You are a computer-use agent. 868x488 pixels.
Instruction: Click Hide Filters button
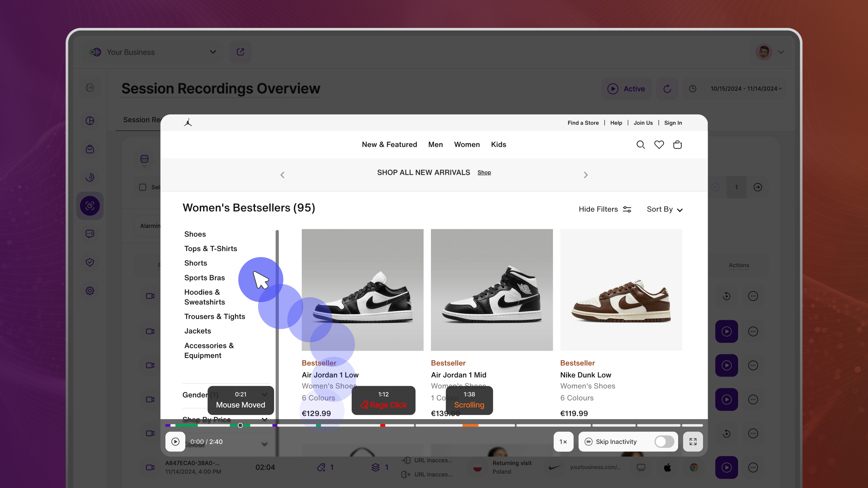pyautogui.click(x=605, y=209)
